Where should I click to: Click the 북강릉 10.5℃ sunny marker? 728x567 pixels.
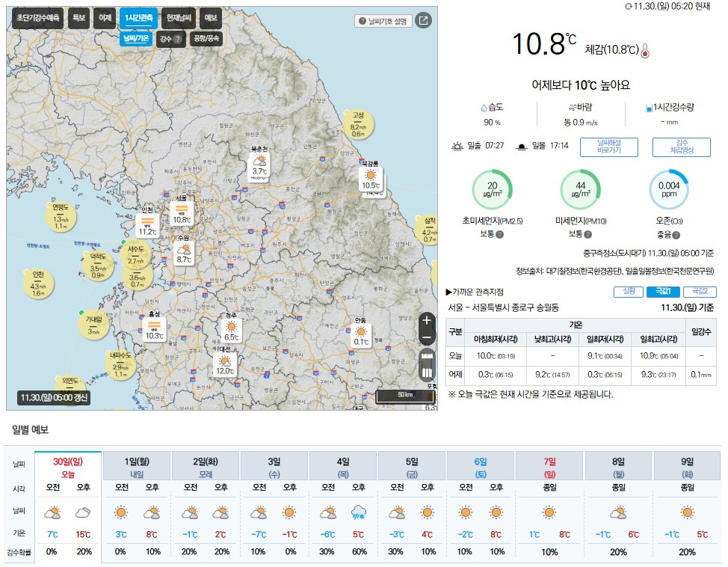pyautogui.click(x=371, y=179)
